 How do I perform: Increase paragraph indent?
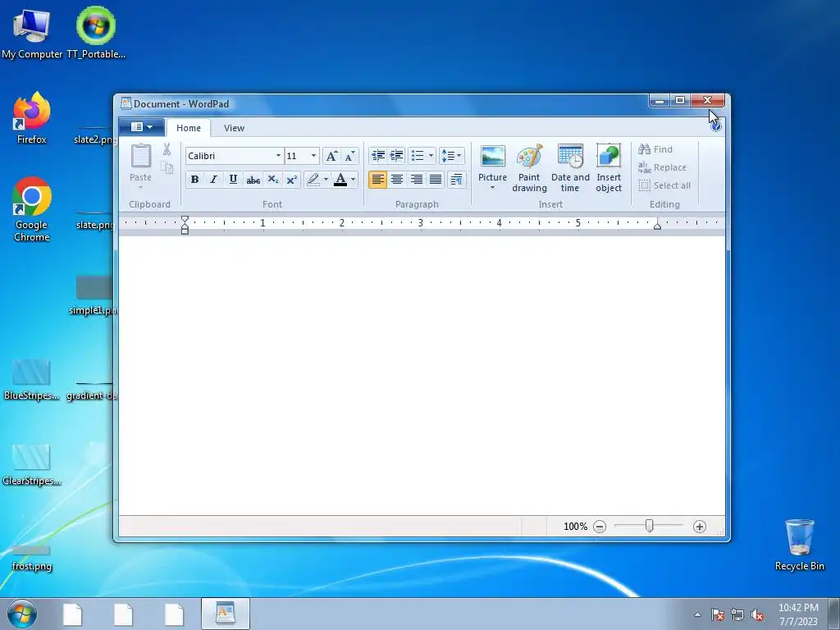(x=396, y=156)
